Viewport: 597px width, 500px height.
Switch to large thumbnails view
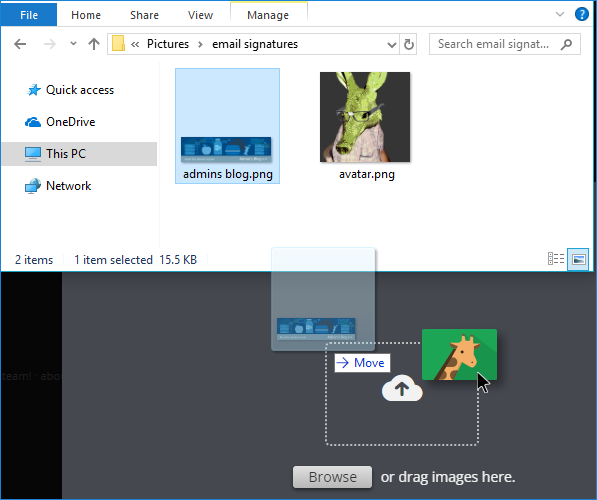(x=578, y=259)
